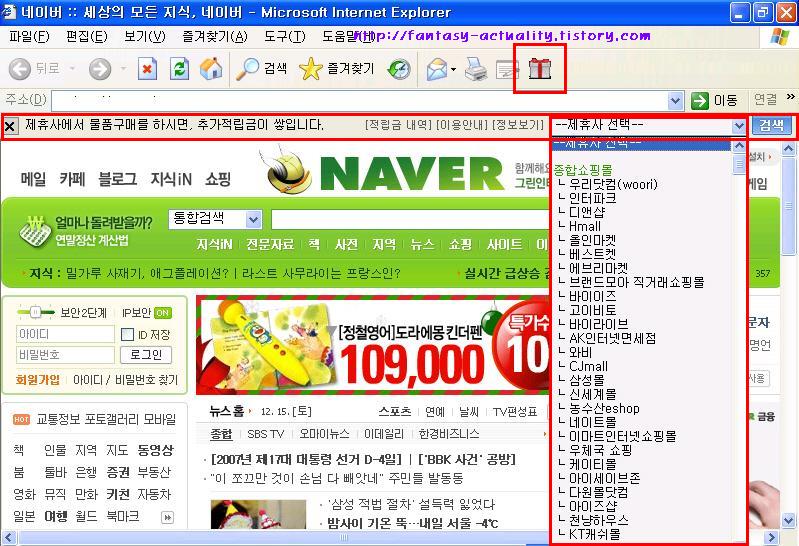Click the Naver search input box
The height and width of the screenshot is (546, 799).
pyautogui.click(x=411, y=220)
